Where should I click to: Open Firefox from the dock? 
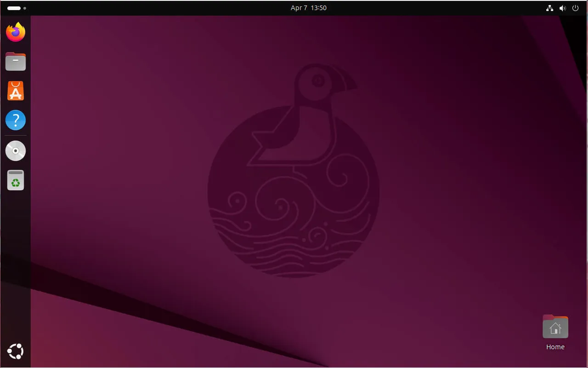click(x=16, y=32)
